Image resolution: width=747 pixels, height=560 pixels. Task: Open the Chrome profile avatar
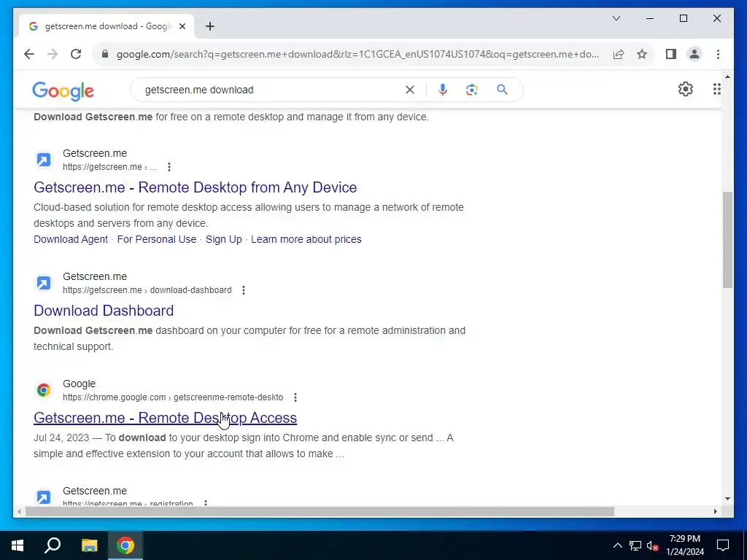tap(694, 54)
